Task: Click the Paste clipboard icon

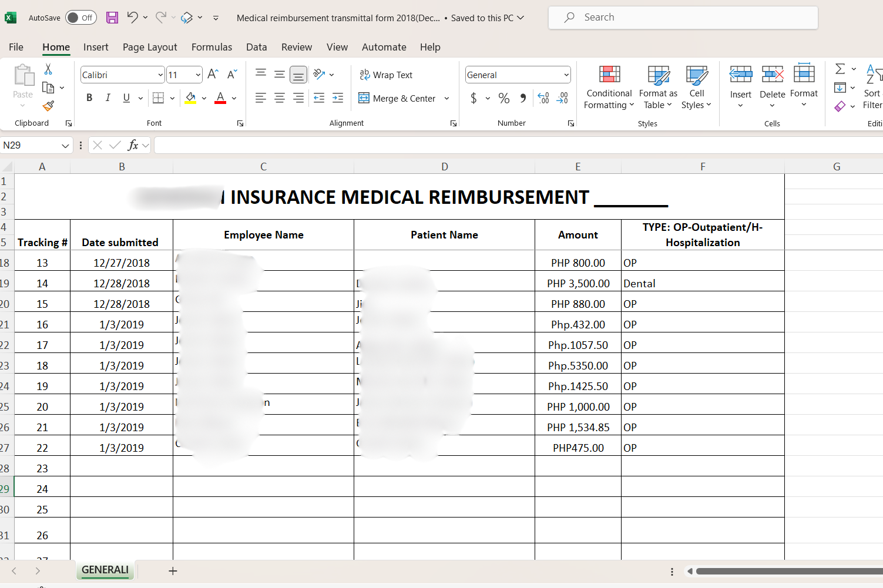Action: 23,75
